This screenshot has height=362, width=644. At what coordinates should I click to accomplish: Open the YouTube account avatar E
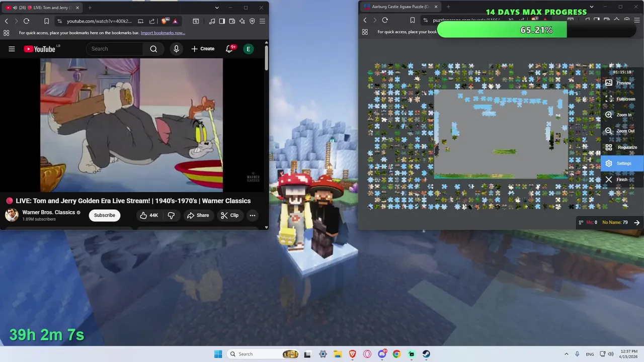(248, 49)
